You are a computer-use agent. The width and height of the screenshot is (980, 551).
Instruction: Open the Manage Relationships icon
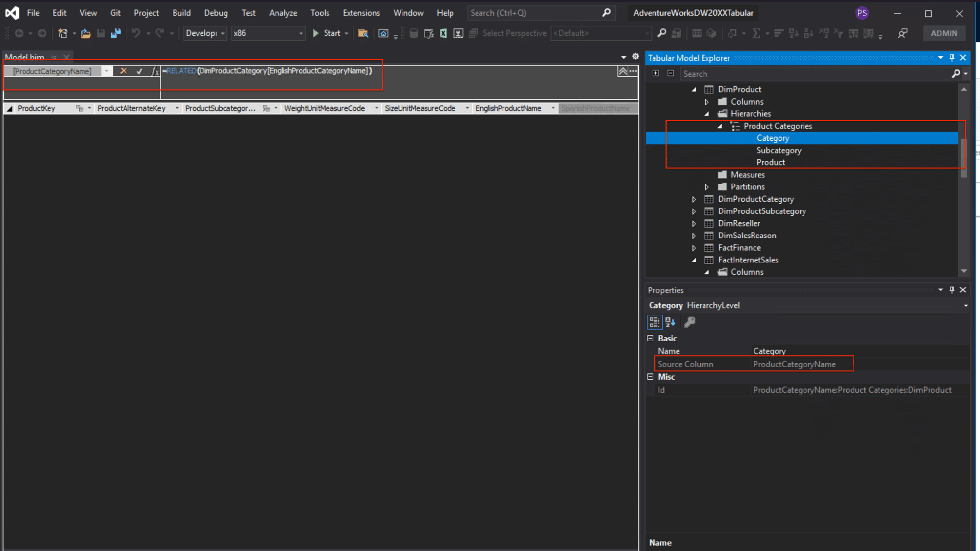731,33
